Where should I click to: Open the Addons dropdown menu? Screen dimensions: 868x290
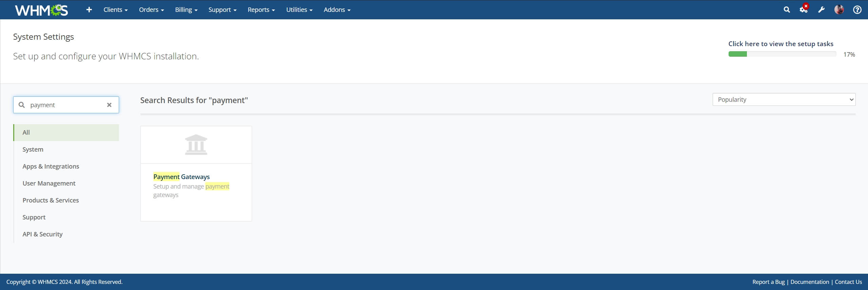click(337, 10)
